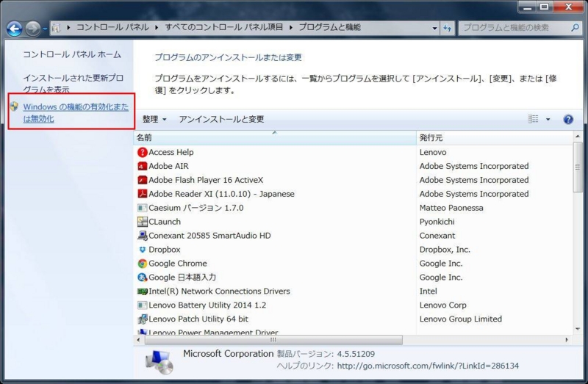Image resolution: width=588 pixels, height=384 pixels.
Task: Open the 整理 dropdown menu
Action: (154, 119)
